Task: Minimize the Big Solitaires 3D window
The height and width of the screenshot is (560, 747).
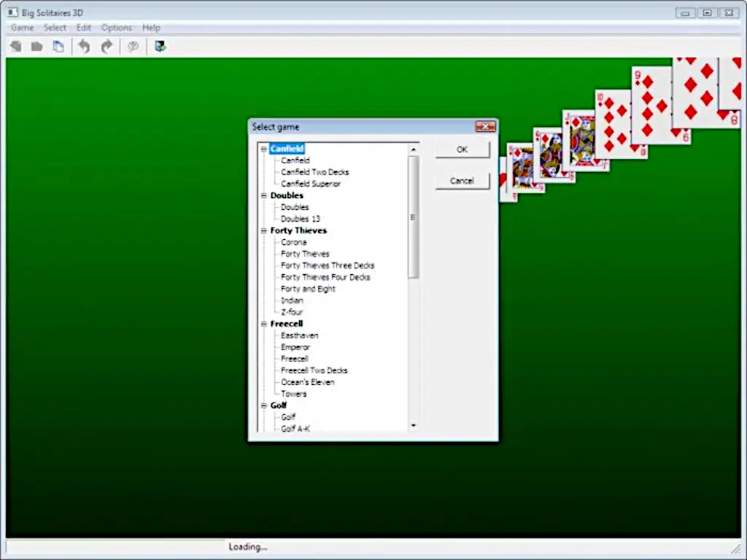Action: (685, 13)
